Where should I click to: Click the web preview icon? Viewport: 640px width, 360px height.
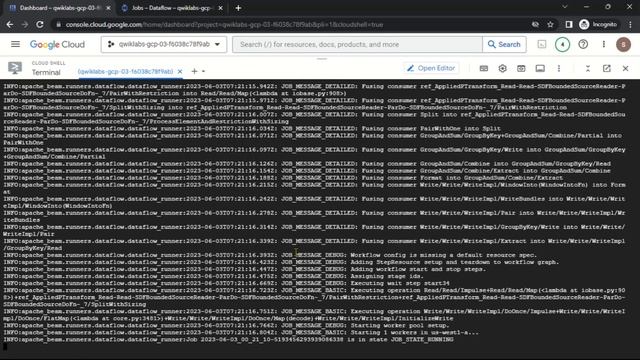pos(521,69)
